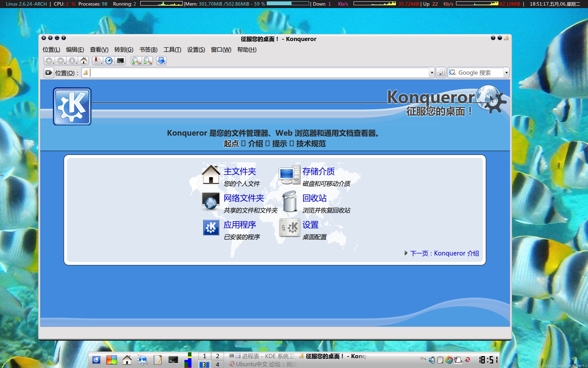This screenshot has height=368, width=588.
Task: Open the 设置 configuration icon
Action: (x=290, y=228)
